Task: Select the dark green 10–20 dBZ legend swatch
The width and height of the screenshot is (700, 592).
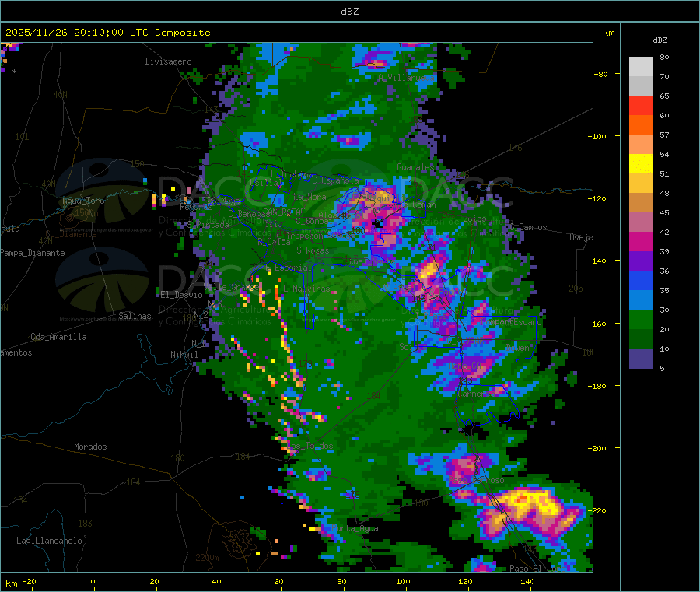Action: (641, 339)
